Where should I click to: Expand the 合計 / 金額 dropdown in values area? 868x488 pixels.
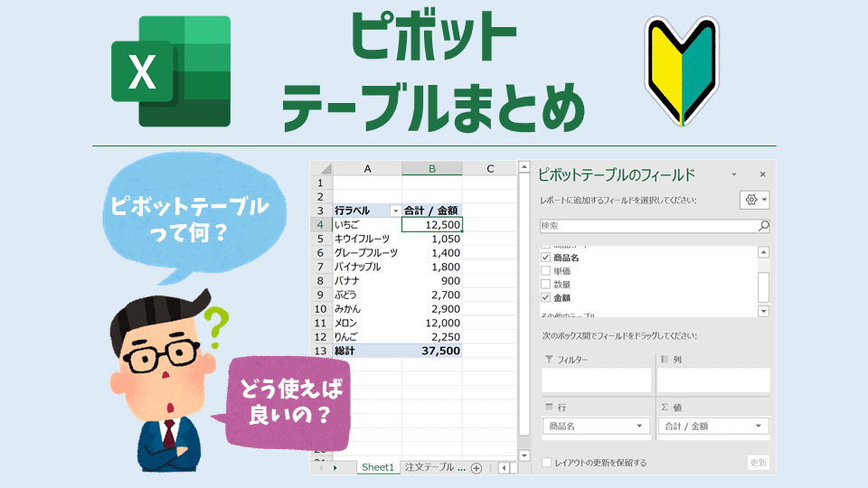pyautogui.click(x=758, y=426)
